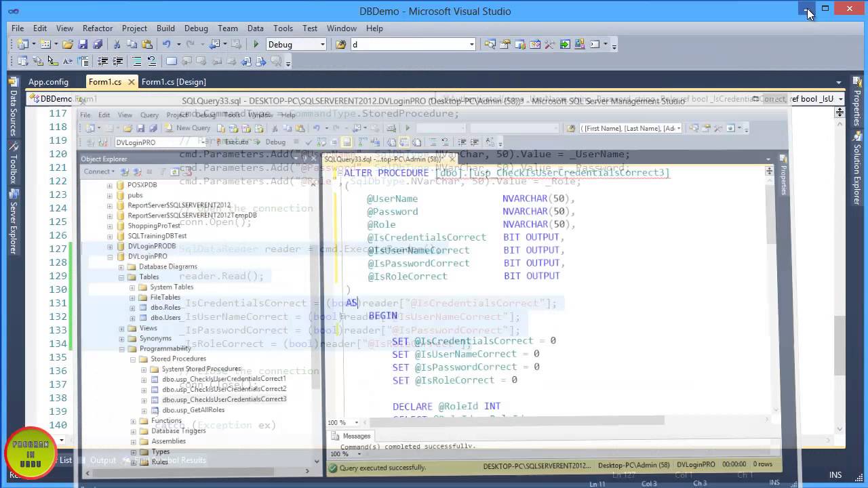Select dbo.usp_CheckIsUserCredentialsCorrect3 in Object Explorer
This screenshot has height=488, width=868.
point(224,399)
